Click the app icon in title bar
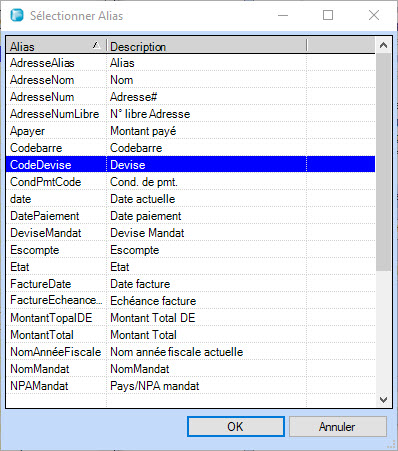This screenshot has height=451, width=398. (x=17, y=15)
